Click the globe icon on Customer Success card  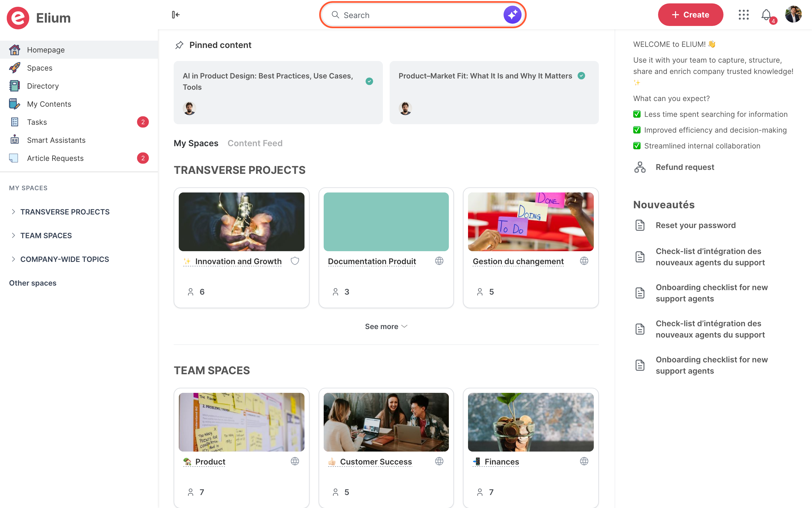click(x=439, y=461)
